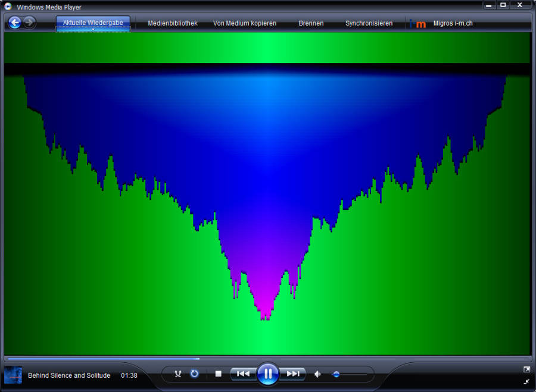Toggle shuffle mode
Screen dimensions: 536x392
coord(177,374)
